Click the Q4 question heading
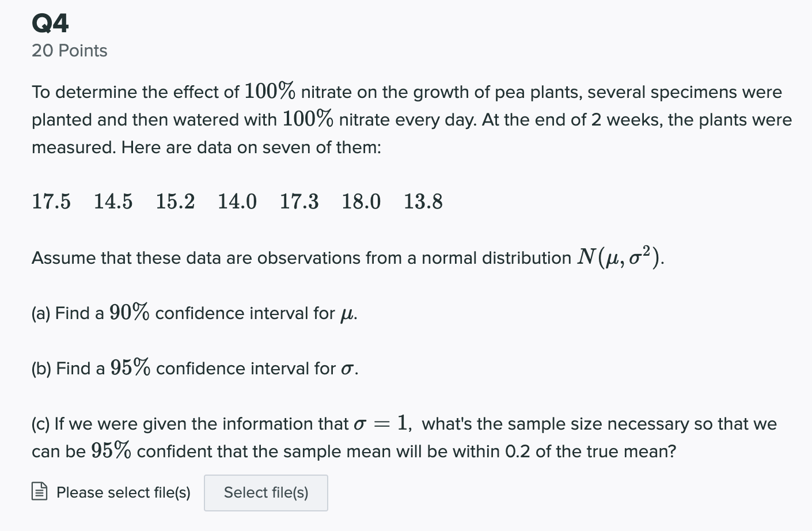This screenshot has height=531, width=812. click(x=51, y=24)
